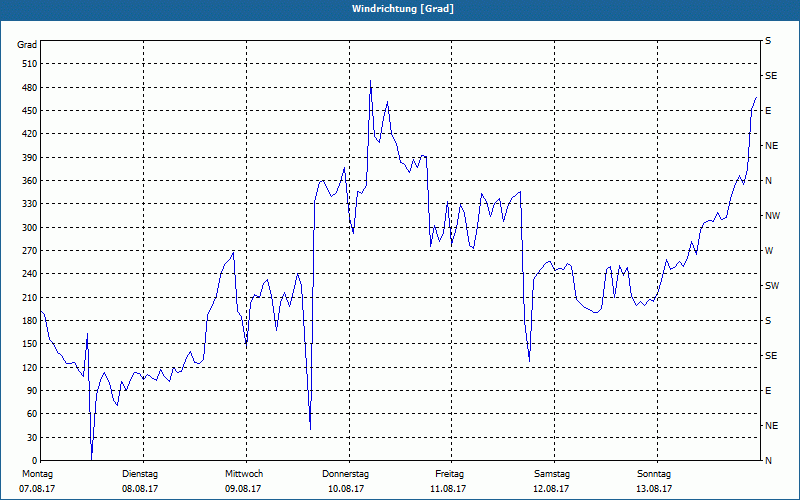Select the date 12.08.17

(x=551, y=489)
